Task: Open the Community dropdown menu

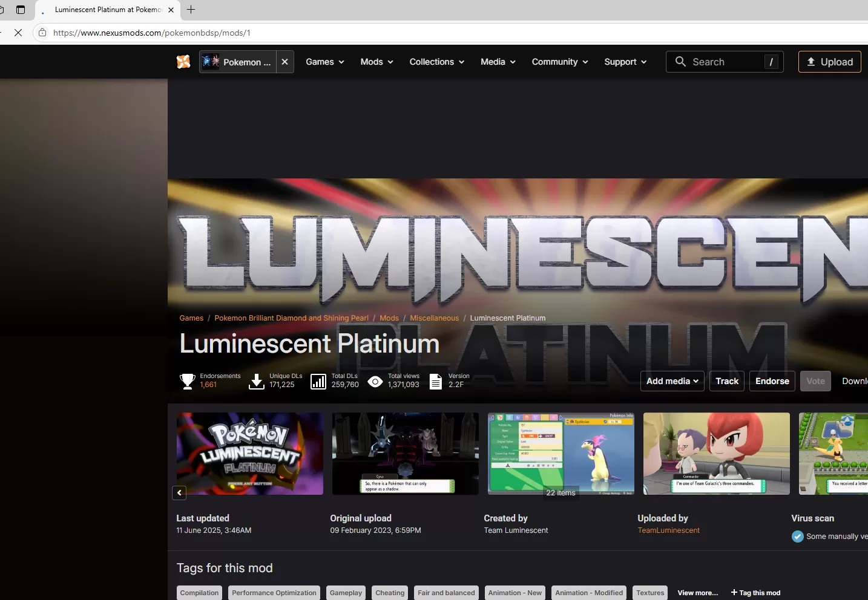Action: (x=560, y=62)
